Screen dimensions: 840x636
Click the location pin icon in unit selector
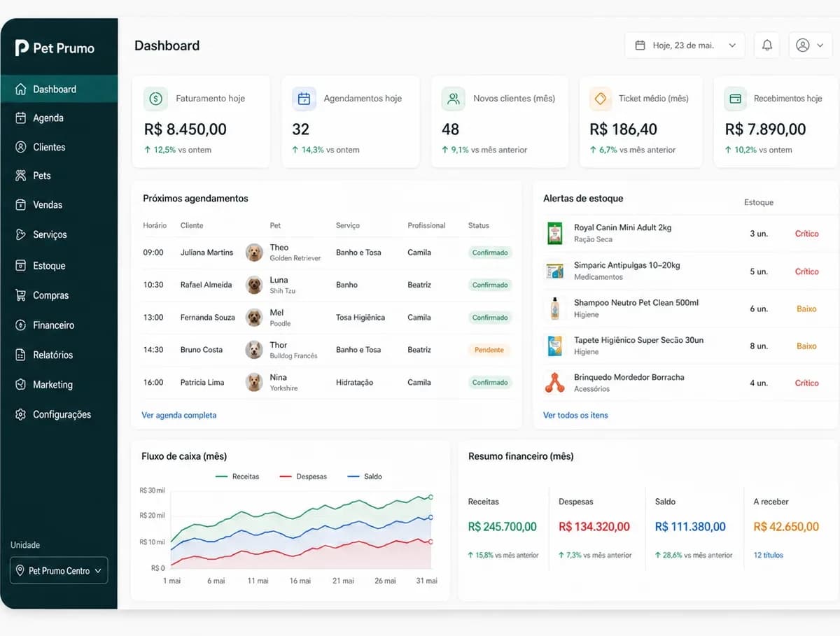click(20, 571)
